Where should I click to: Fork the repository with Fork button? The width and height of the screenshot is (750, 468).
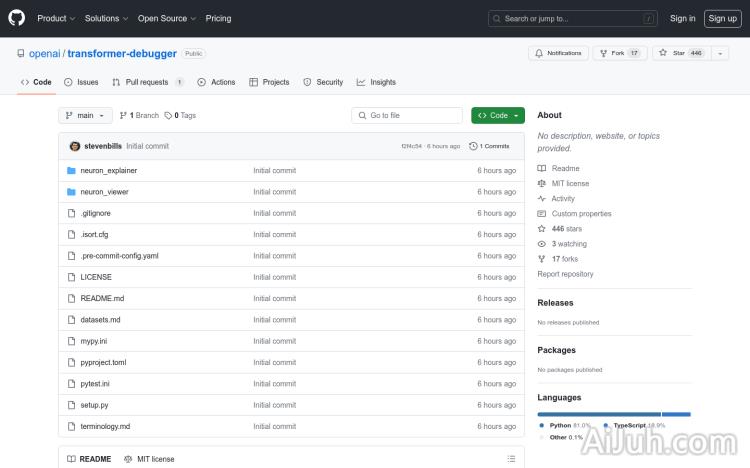point(620,53)
